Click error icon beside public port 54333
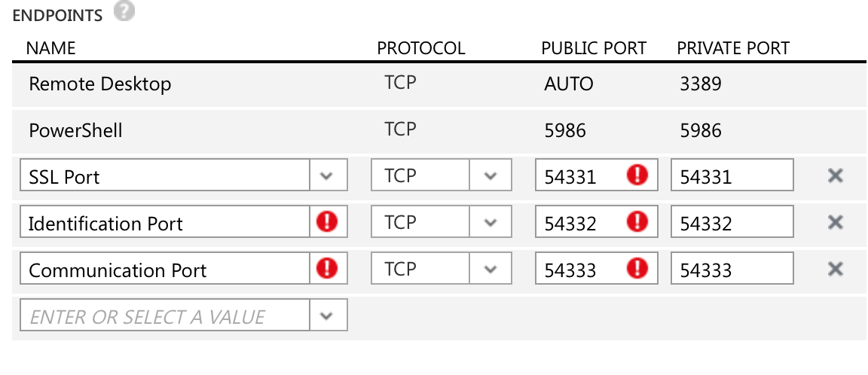 (x=637, y=268)
